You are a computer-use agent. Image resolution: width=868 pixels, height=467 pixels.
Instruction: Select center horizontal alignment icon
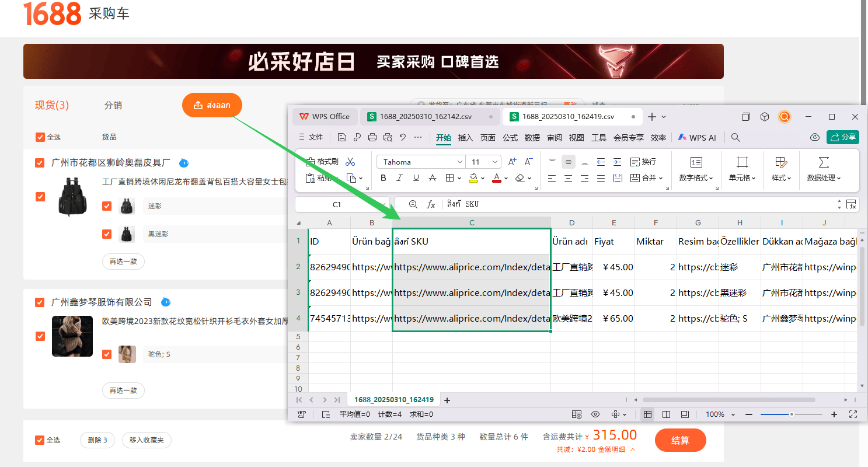[x=568, y=178]
